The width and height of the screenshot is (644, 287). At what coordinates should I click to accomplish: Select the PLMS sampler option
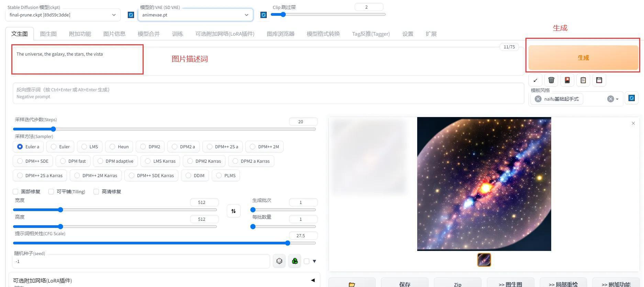(x=226, y=175)
